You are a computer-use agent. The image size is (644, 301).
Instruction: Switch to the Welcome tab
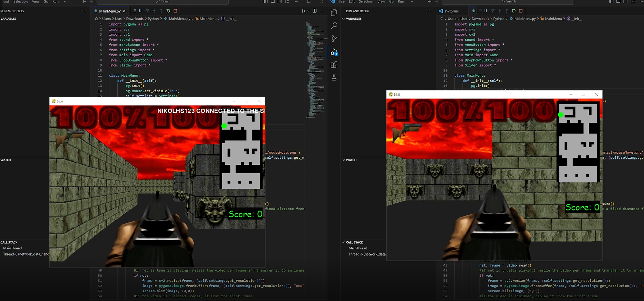(x=451, y=11)
